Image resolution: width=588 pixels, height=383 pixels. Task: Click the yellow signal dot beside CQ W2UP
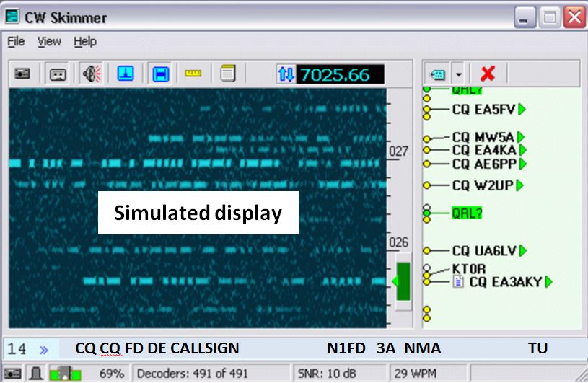click(426, 185)
